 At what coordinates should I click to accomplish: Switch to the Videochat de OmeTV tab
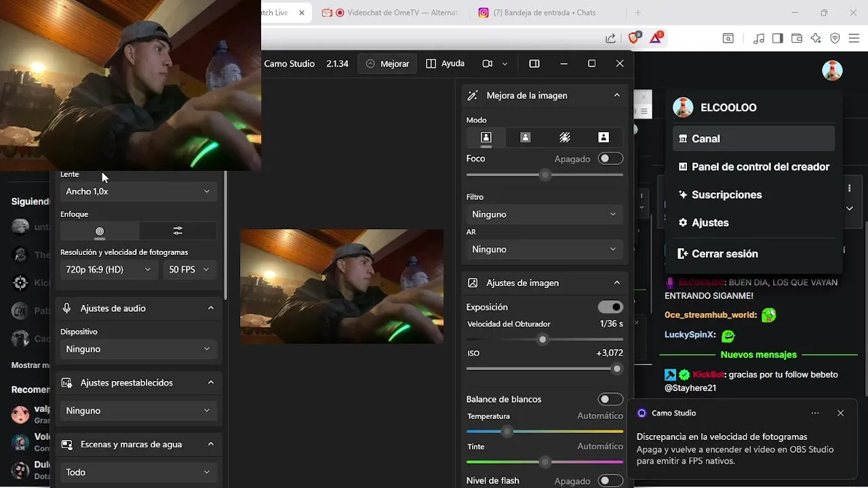tap(389, 13)
